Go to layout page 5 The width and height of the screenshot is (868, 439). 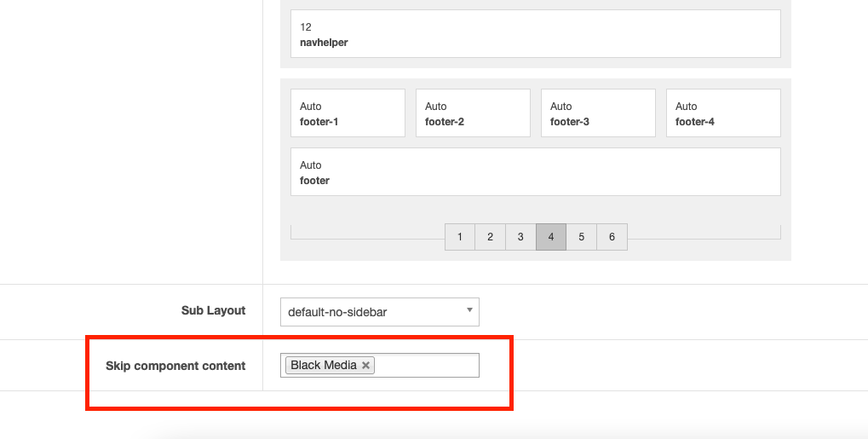[582, 237]
